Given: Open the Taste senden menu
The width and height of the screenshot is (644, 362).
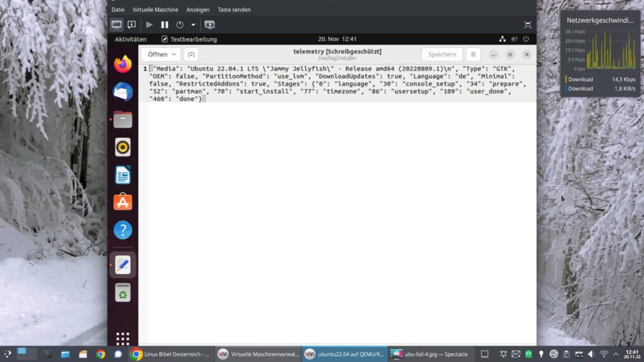Looking at the screenshot, I should coord(234,9).
